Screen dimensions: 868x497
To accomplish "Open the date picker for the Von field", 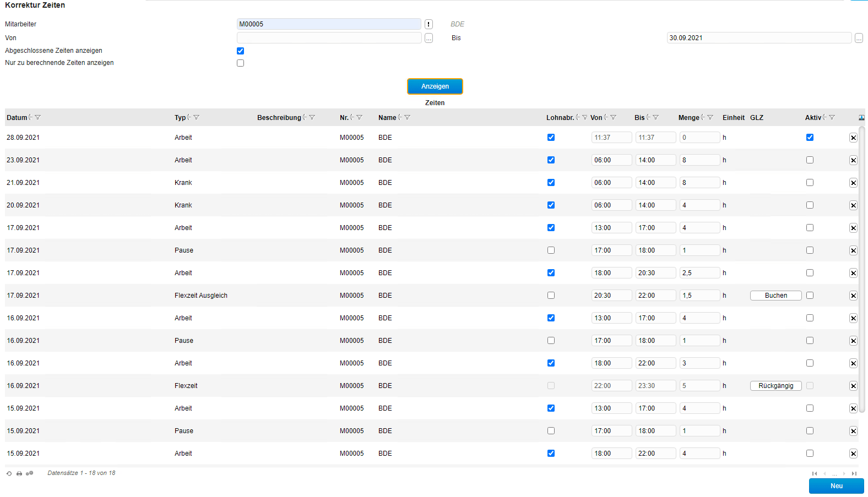I will tap(428, 38).
